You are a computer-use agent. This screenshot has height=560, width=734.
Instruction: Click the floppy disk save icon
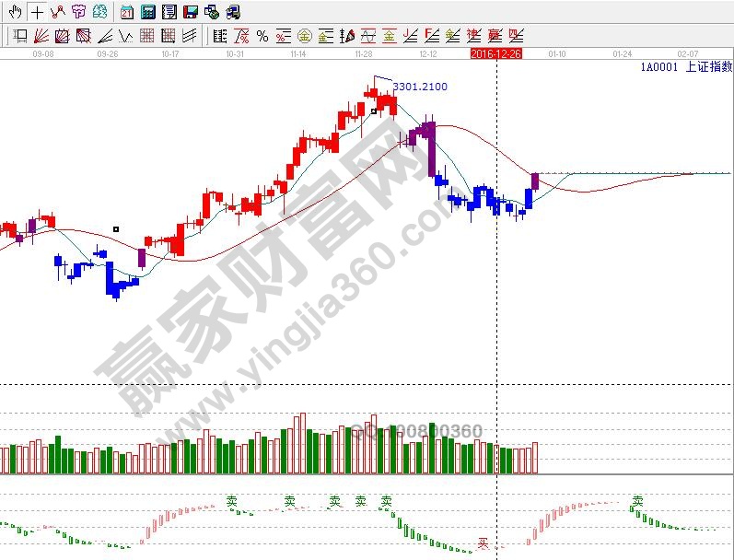[191, 12]
